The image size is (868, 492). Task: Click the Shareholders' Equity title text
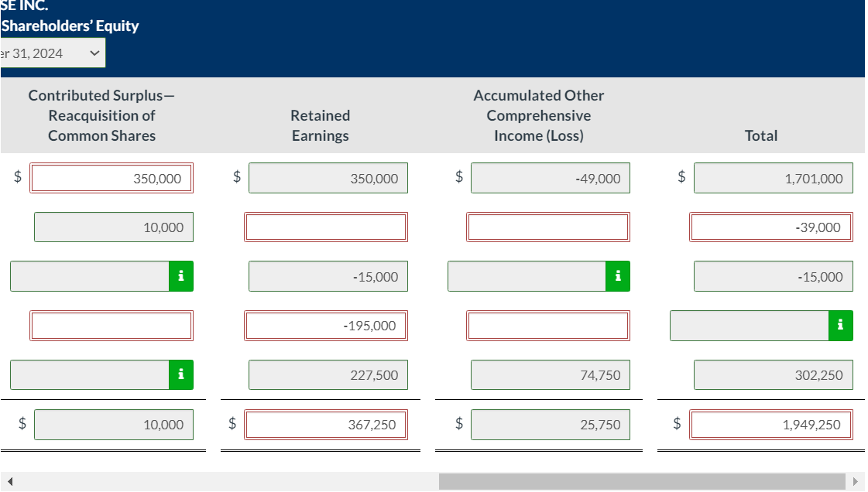coord(70,26)
